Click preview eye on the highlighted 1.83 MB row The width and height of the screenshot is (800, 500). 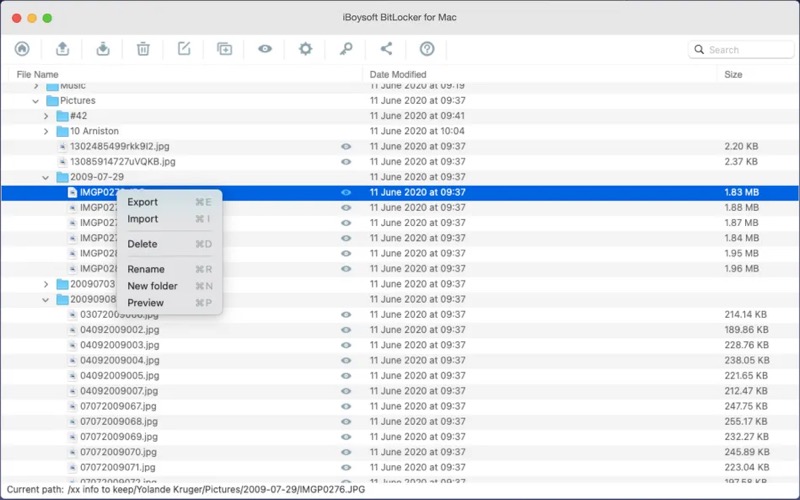tap(346, 192)
